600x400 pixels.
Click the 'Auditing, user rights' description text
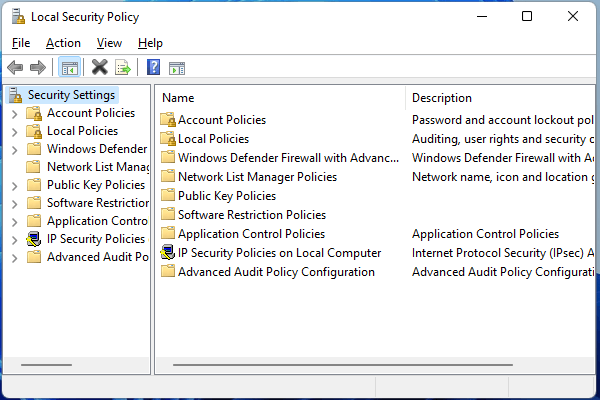click(x=503, y=139)
